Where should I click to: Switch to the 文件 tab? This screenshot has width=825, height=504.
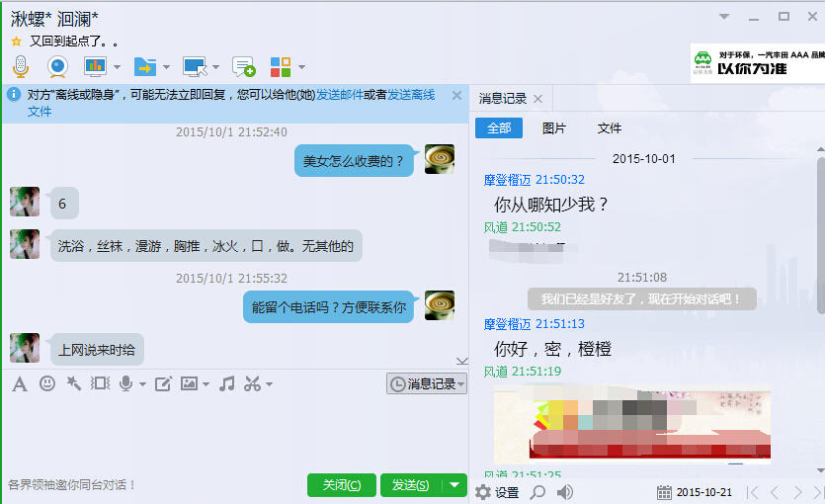pos(610,127)
